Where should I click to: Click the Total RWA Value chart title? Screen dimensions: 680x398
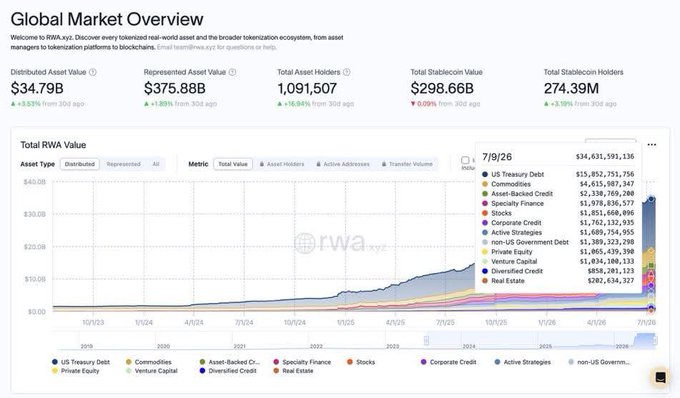pyautogui.click(x=53, y=145)
